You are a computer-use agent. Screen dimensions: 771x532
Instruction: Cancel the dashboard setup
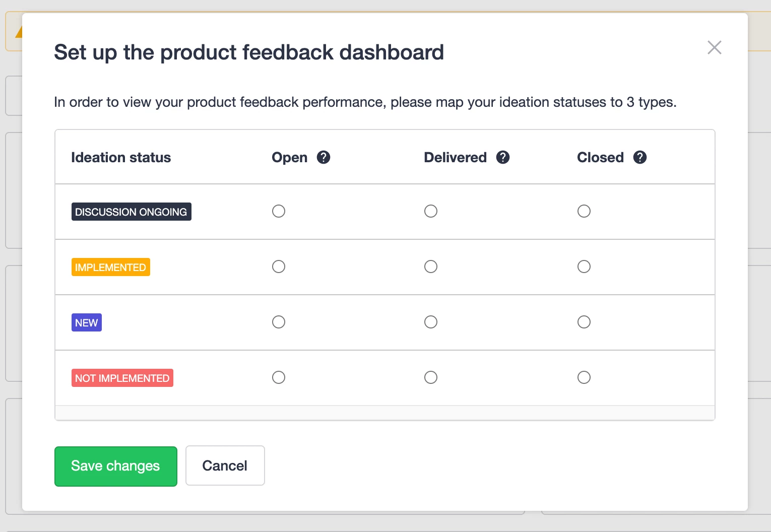coord(225,465)
